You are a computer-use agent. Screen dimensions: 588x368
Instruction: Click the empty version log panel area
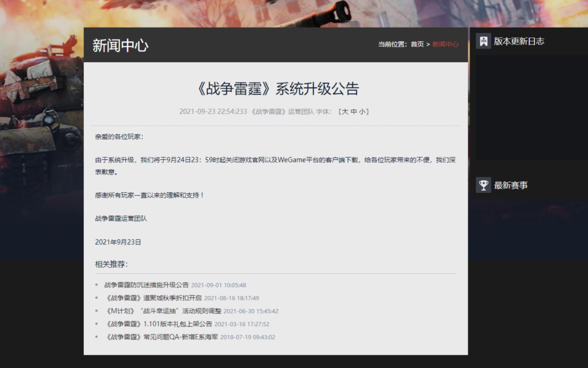[x=532, y=108]
